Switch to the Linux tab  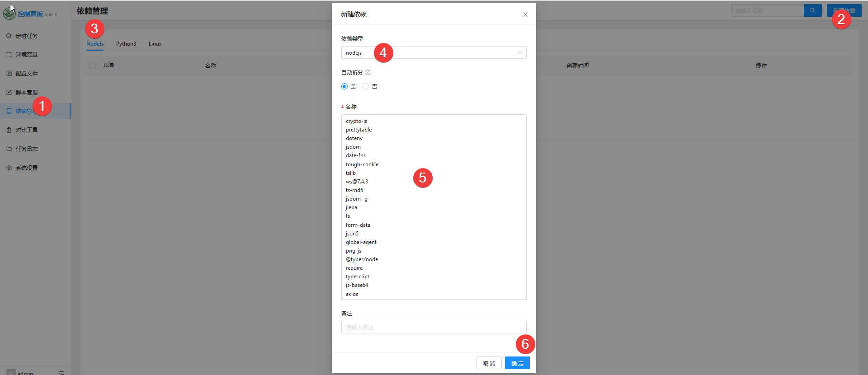[155, 44]
